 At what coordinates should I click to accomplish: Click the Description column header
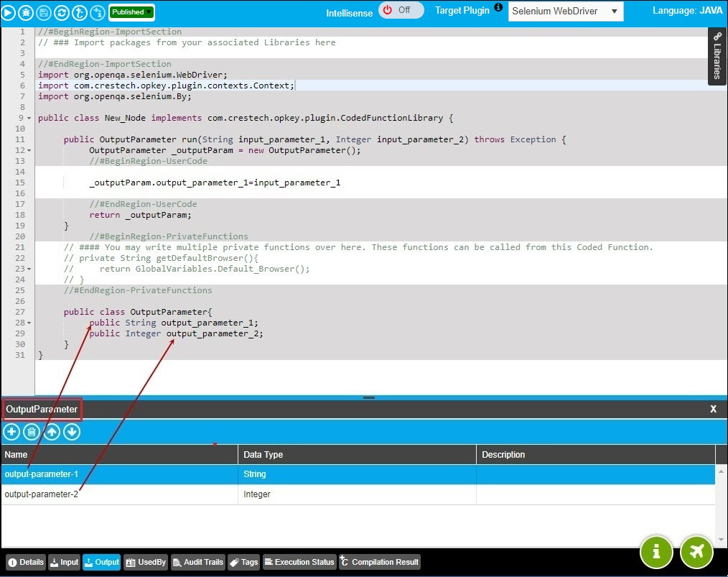596,455
